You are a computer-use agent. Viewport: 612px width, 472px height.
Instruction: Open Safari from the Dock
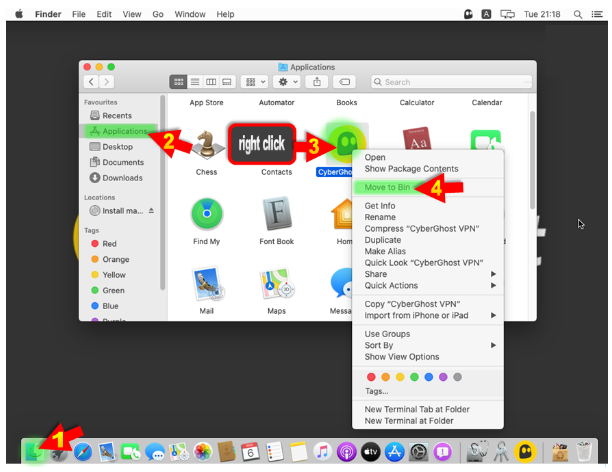coord(83,452)
